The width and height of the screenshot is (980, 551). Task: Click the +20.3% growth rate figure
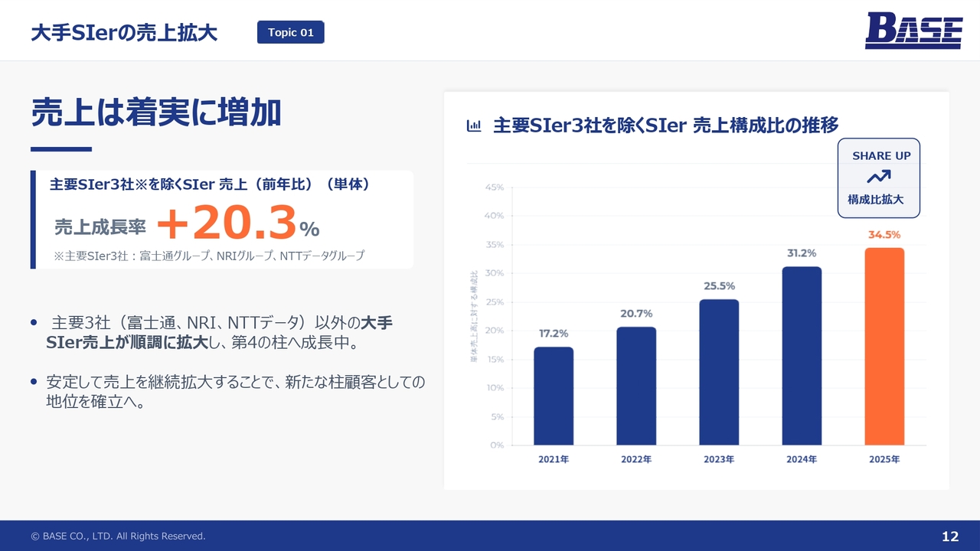tap(237, 224)
